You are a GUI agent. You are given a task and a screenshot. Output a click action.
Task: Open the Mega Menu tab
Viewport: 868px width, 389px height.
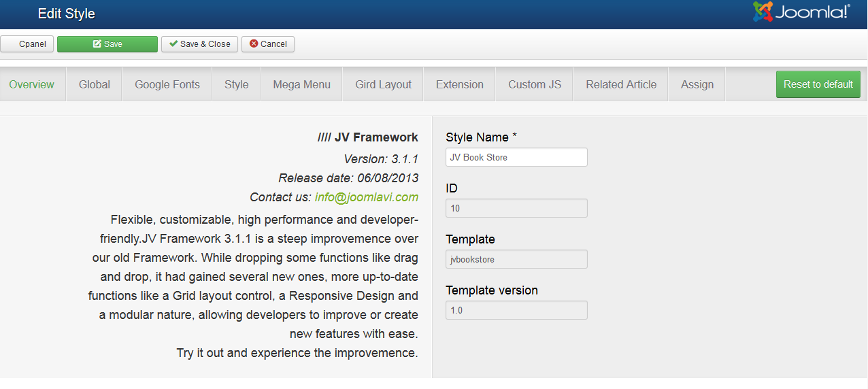[302, 84]
